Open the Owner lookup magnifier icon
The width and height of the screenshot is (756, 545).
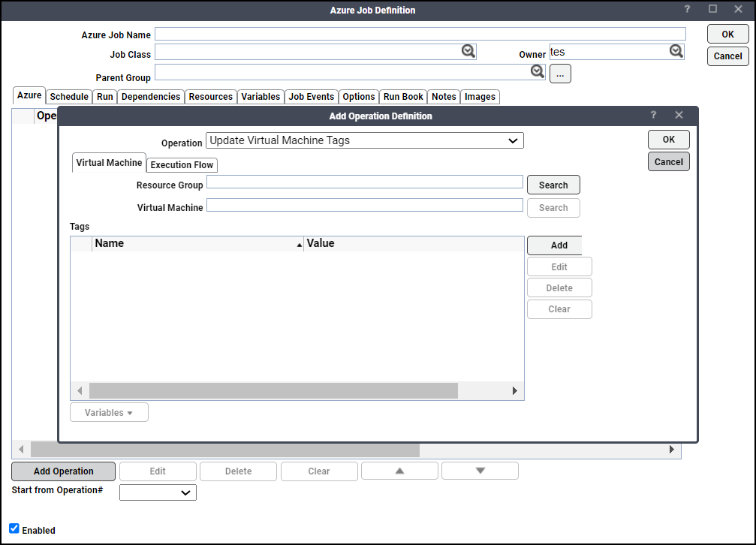click(x=676, y=50)
